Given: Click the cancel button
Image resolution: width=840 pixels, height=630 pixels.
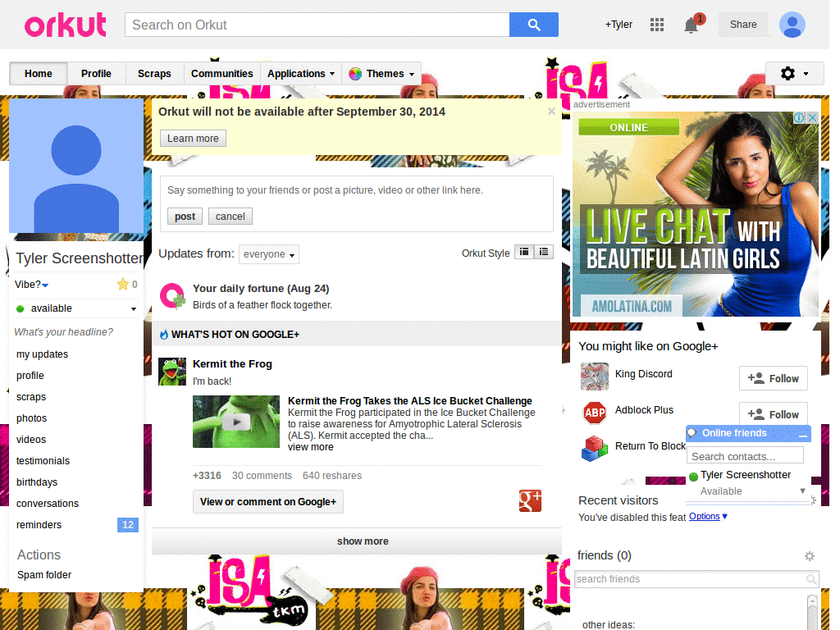Looking at the screenshot, I should click(x=231, y=217).
